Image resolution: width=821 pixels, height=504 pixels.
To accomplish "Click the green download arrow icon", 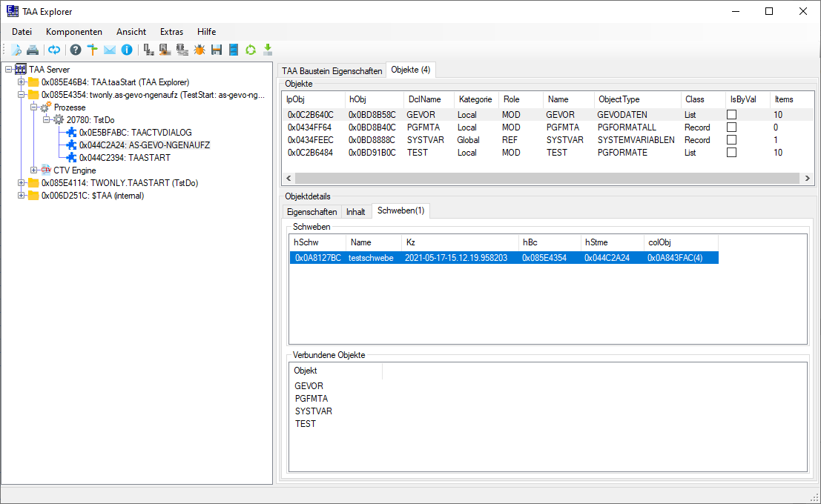I will click(x=268, y=50).
